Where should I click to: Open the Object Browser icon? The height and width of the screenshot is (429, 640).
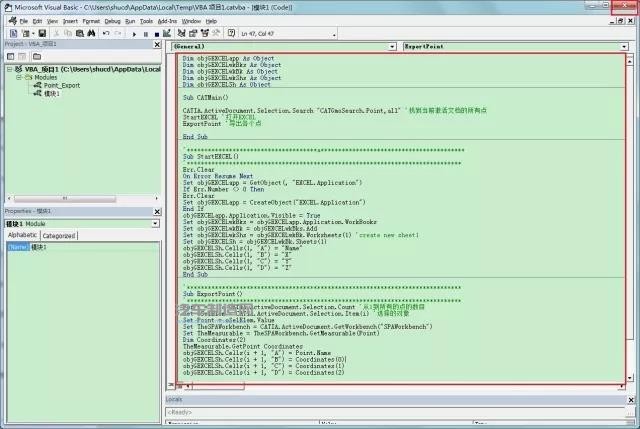[204, 33]
